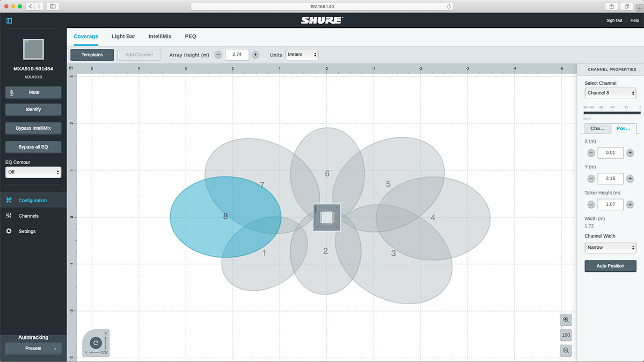The image size is (644, 362).
Task: Switch to the PEQ tab
Action: point(191,36)
